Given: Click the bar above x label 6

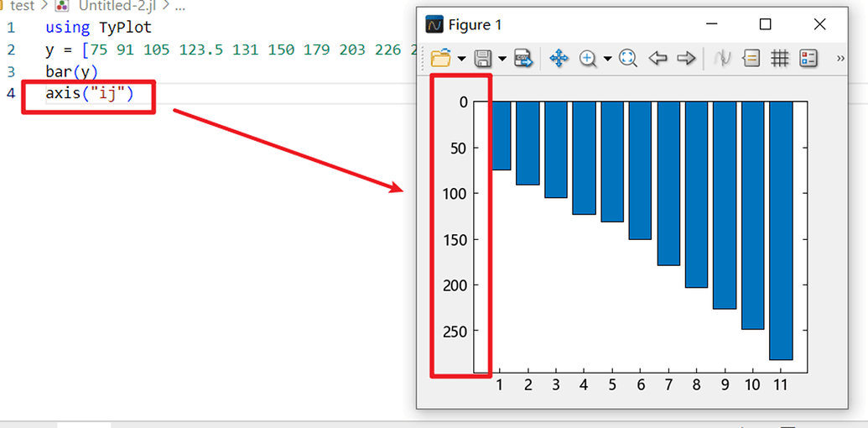Looking at the screenshot, I should [x=640, y=170].
